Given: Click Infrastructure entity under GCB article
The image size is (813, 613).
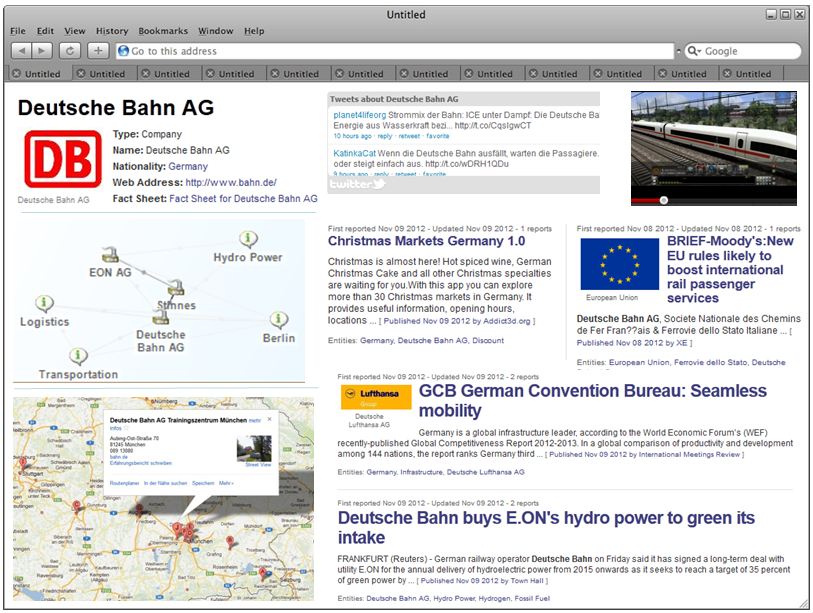Looking at the screenshot, I should point(422,472).
